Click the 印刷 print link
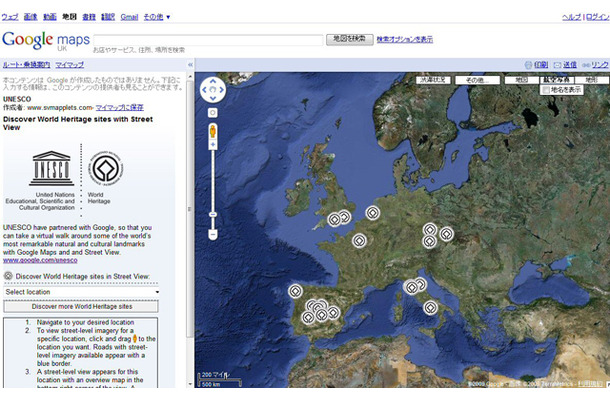Image resolution: width=610 pixels, height=400 pixels. pos(541,65)
